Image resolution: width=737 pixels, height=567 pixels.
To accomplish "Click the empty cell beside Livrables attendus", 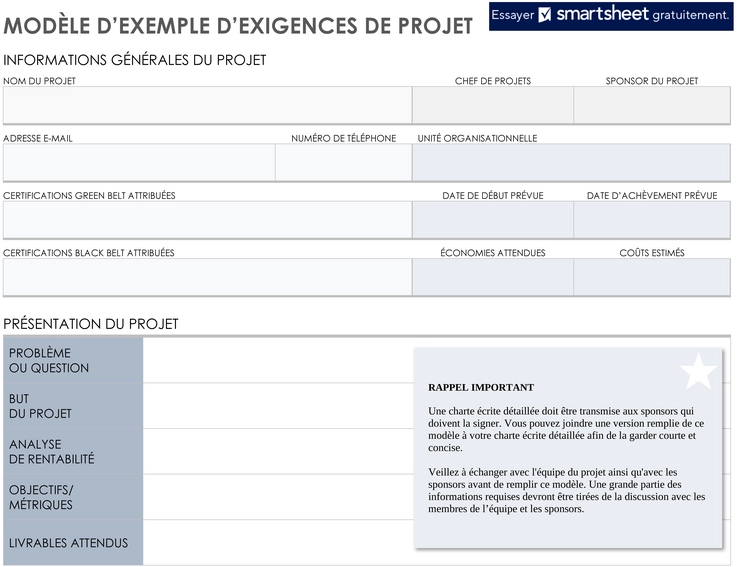I will click(278, 543).
